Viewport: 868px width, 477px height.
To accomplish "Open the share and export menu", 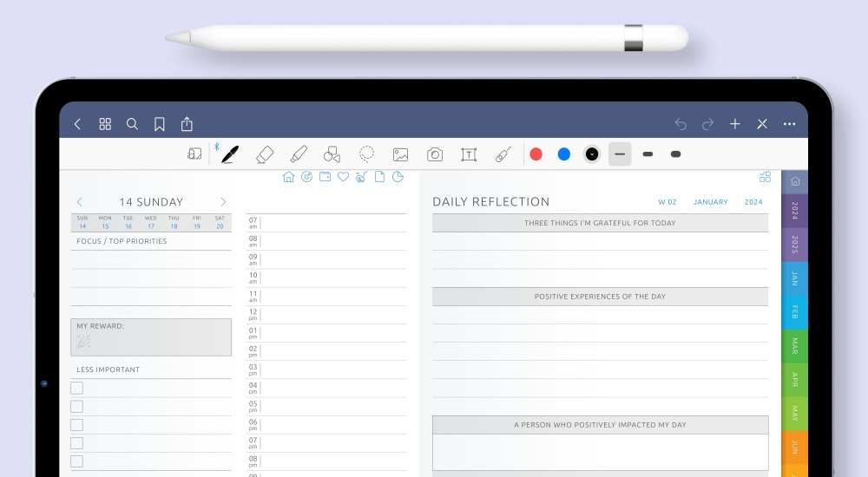I will pos(187,123).
